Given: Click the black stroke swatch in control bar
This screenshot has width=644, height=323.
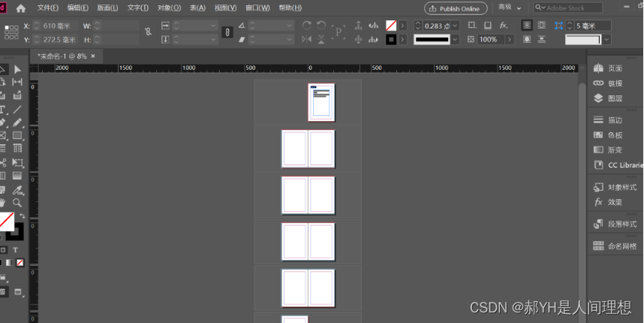Looking at the screenshot, I should point(391,40).
